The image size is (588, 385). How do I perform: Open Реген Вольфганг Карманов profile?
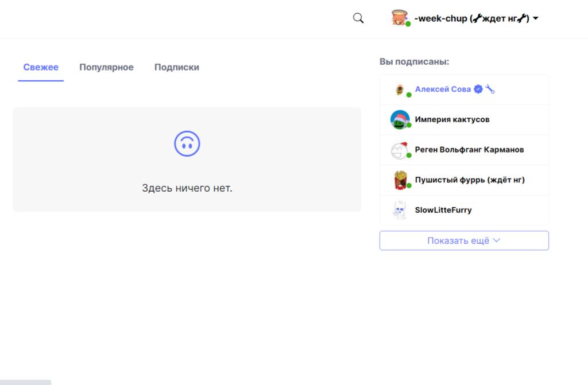click(470, 150)
